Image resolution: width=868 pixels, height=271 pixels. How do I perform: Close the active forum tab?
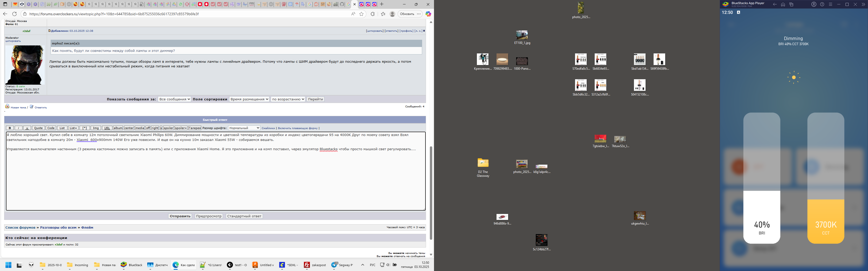point(354,4)
